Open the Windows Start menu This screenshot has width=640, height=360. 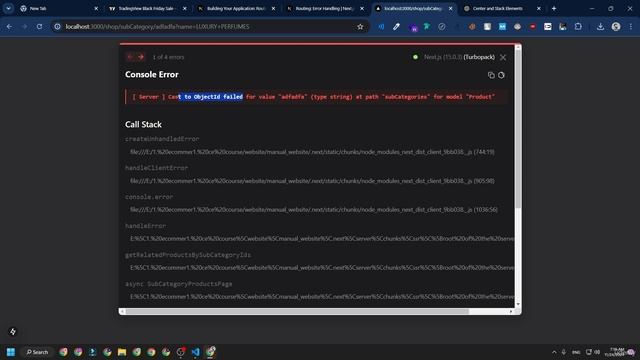point(11,352)
